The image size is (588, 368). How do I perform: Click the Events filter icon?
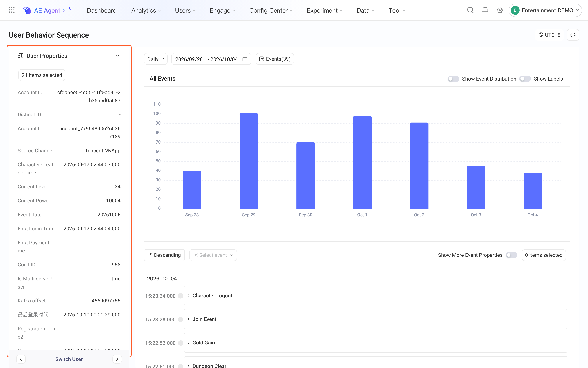(x=261, y=59)
